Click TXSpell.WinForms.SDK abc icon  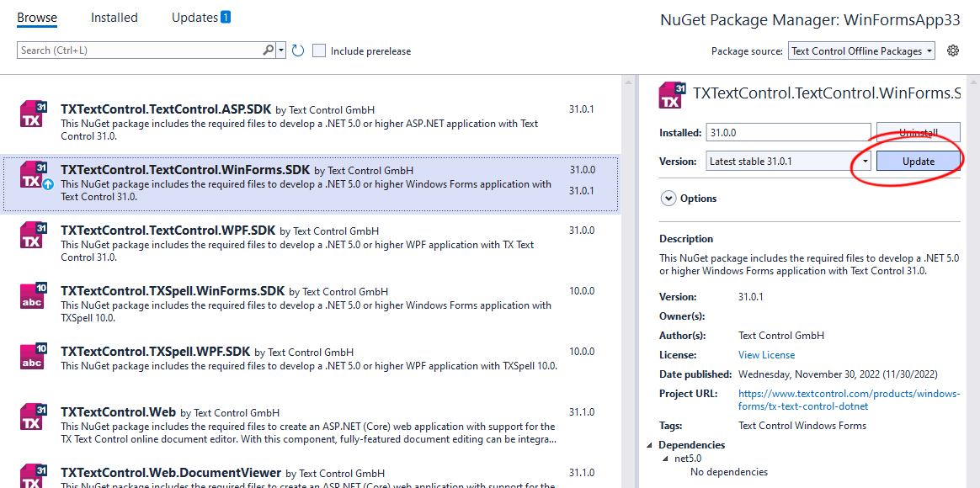click(33, 295)
